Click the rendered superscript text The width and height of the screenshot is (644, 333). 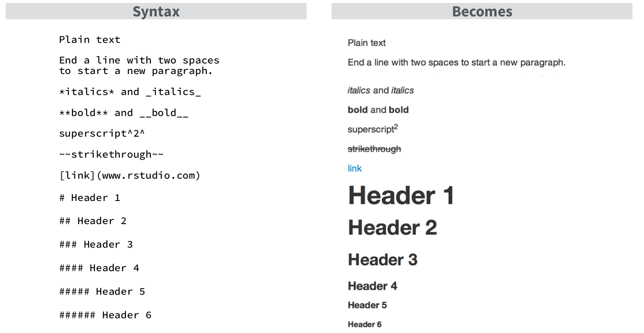tap(372, 129)
